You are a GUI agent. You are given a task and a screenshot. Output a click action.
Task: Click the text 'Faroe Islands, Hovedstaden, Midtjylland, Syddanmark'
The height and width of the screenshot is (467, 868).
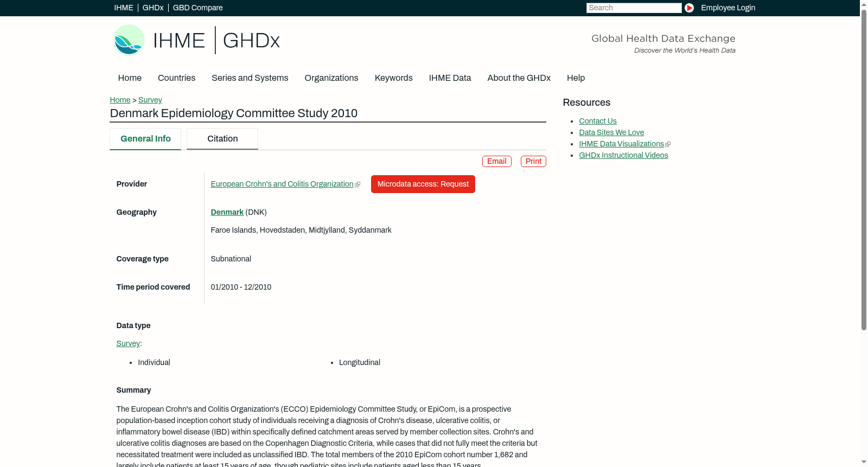pyautogui.click(x=301, y=230)
